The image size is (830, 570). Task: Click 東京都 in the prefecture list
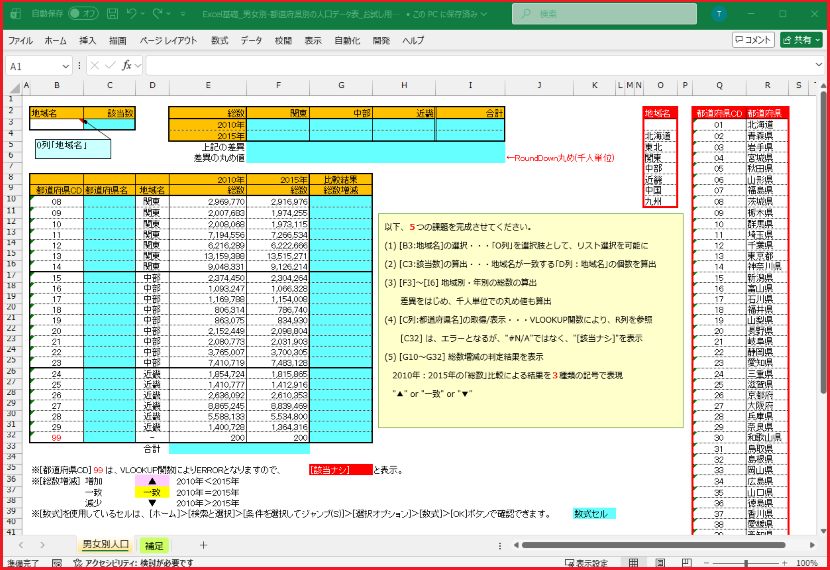767,256
